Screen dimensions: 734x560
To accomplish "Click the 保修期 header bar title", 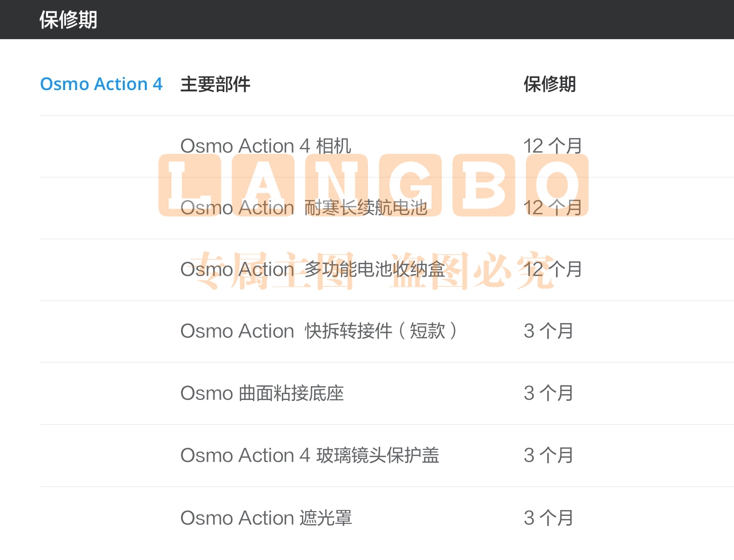I will (x=68, y=20).
